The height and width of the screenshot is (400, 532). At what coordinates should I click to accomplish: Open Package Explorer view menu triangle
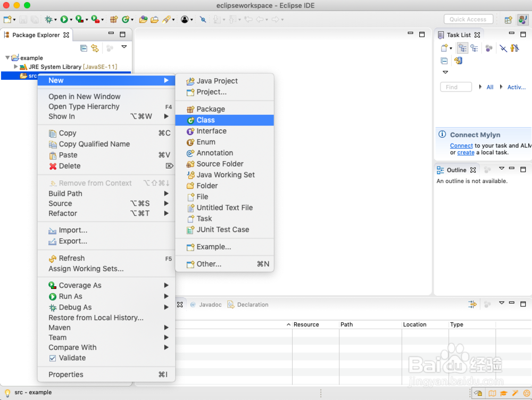(124, 47)
